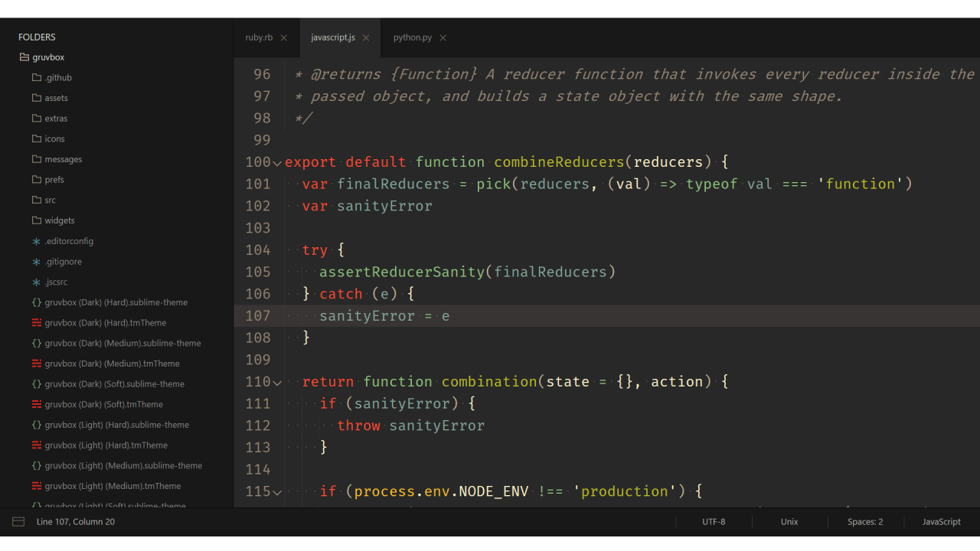Close the python.py tab
Image resolution: width=980 pixels, height=551 pixels.
pyautogui.click(x=443, y=37)
